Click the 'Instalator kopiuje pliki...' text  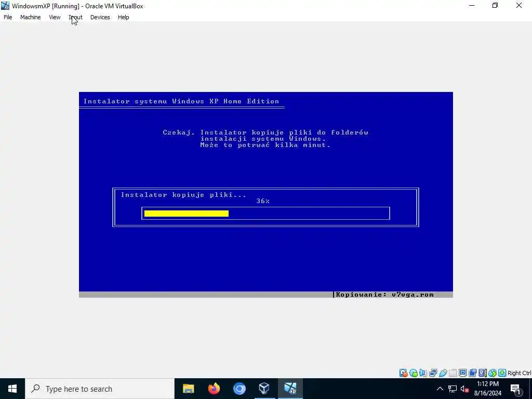point(183,195)
